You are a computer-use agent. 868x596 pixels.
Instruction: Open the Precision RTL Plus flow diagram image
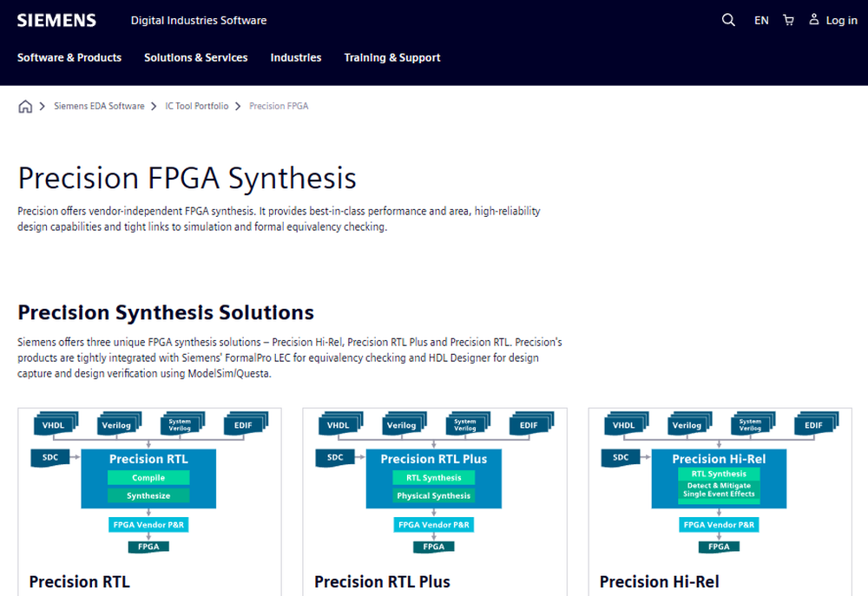(x=435, y=482)
